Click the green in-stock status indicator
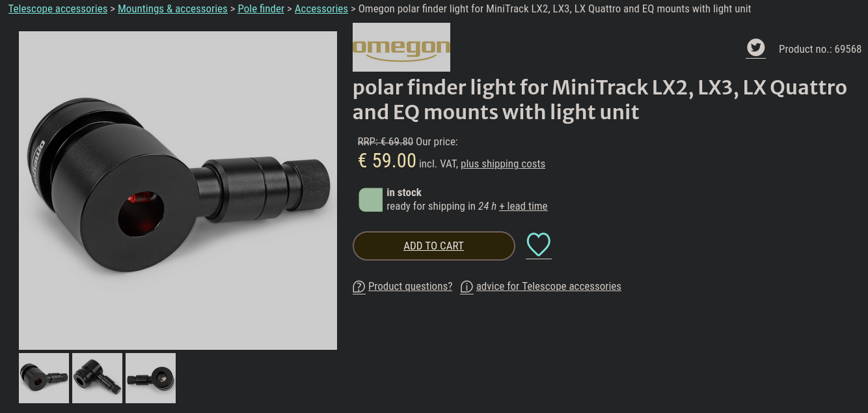The height and width of the screenshot is (413, 868). (371, 200)
